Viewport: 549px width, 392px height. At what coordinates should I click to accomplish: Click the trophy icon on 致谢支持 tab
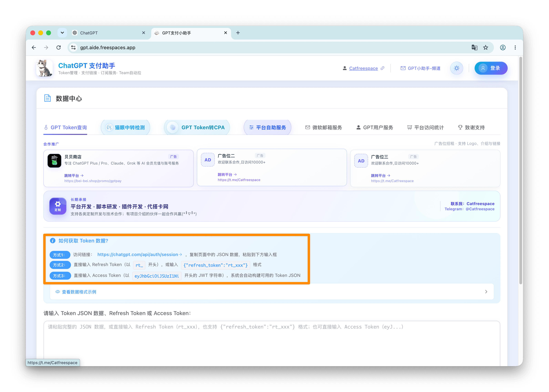[460, 127]
